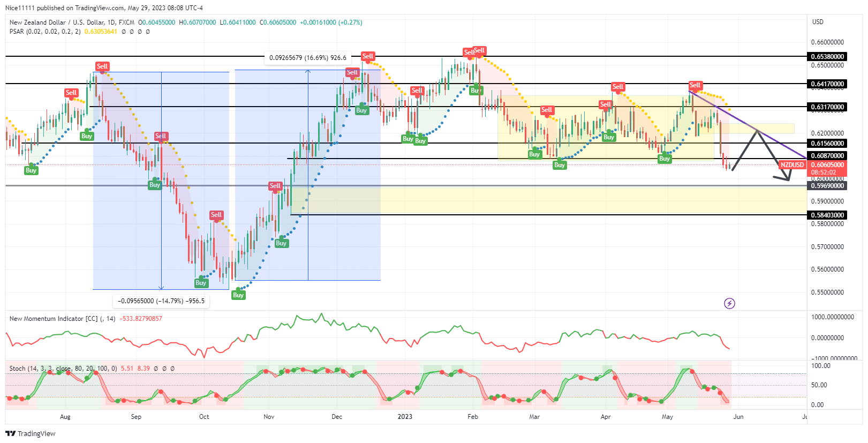868x443 pixels.
Task: Click the purple lightning bolt icon
Action: coord(729,304)
